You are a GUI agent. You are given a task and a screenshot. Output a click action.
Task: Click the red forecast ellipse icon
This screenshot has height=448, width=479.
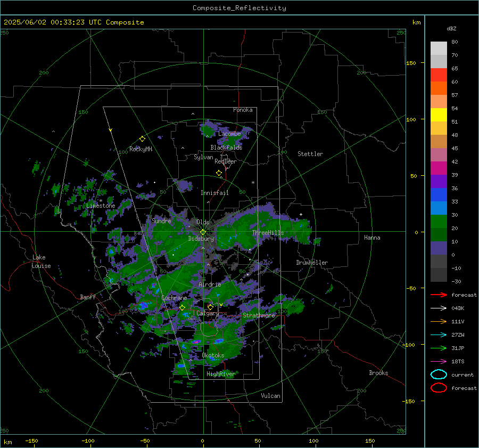click(x=439, y=388)
